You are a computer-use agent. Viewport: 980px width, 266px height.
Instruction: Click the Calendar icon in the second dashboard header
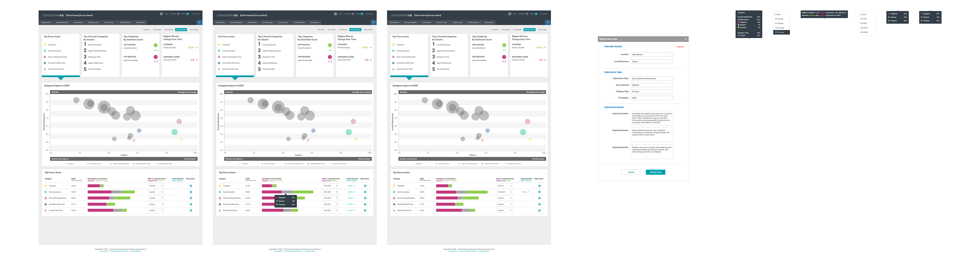point(353,14)
